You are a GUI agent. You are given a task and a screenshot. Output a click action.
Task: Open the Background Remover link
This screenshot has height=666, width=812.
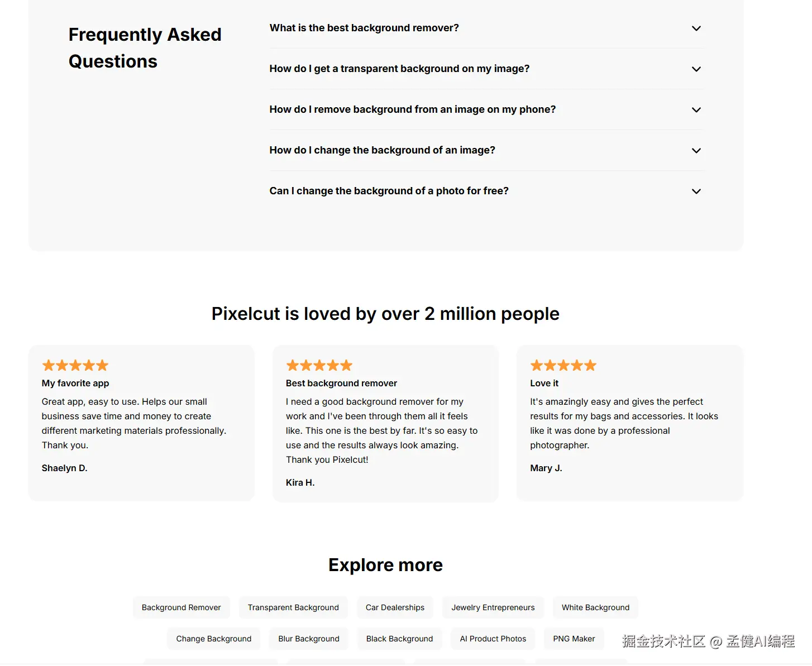coord(181,607)
